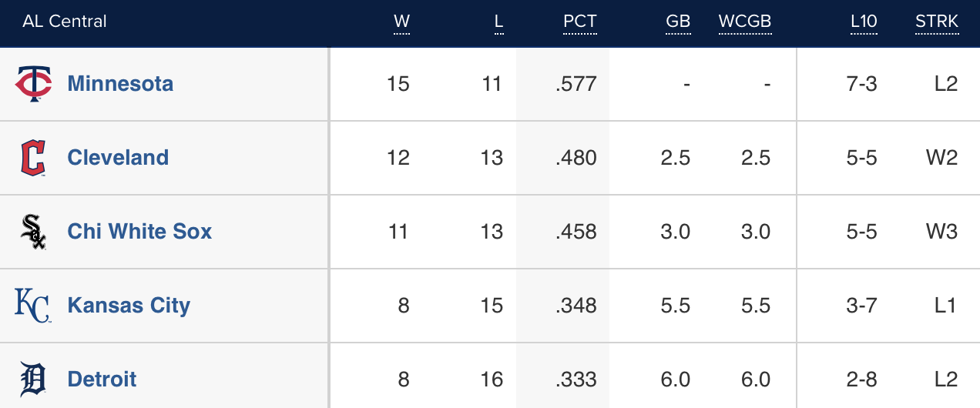The width and height of the screenshot is (980, 408).
Task: Click Detroit's 2-8 last ten record
Action: pyautogui.click(x=861, y=380)
